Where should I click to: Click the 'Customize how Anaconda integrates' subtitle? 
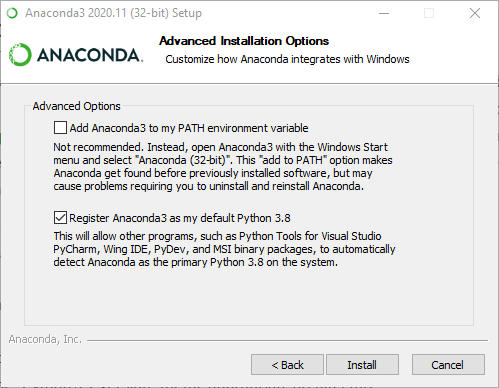(287, 59)
